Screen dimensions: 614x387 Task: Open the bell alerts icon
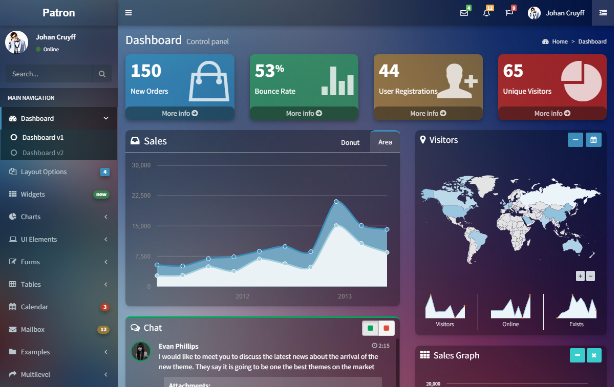(487, 13)
